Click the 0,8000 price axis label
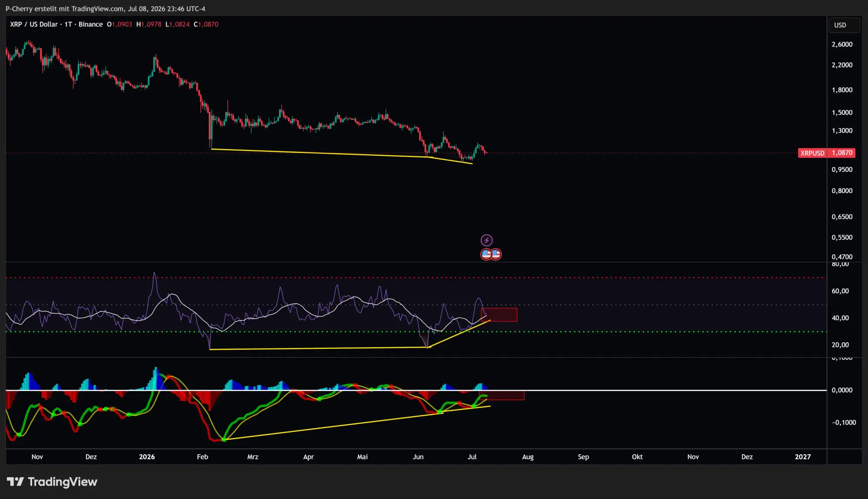868x499 pixels. point(842,190)
